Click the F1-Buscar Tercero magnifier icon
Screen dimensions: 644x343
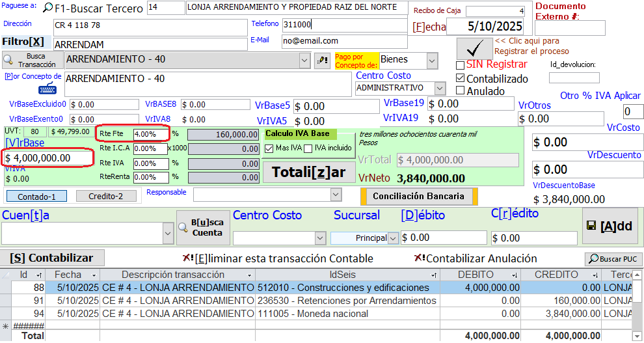point(48,8)
